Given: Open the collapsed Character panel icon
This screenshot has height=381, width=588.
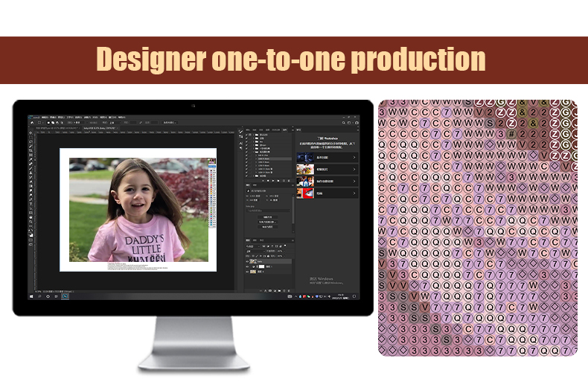Looking at the screenshot, I should point(240,144).
